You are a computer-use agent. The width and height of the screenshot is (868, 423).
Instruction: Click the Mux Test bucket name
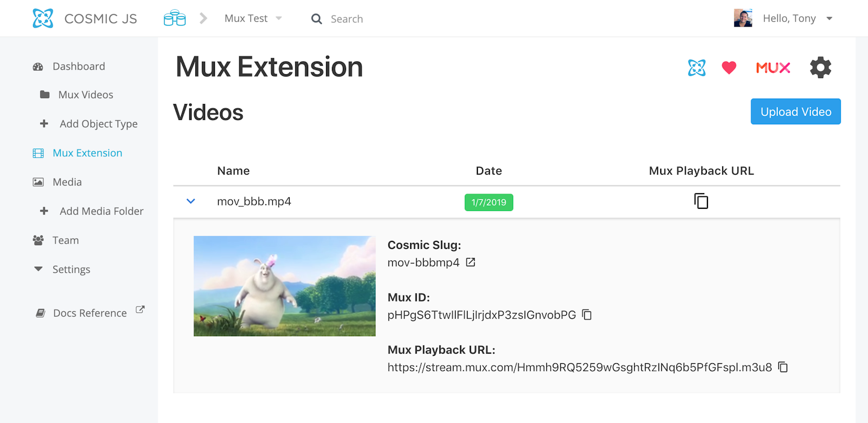[x=246, y=18]
